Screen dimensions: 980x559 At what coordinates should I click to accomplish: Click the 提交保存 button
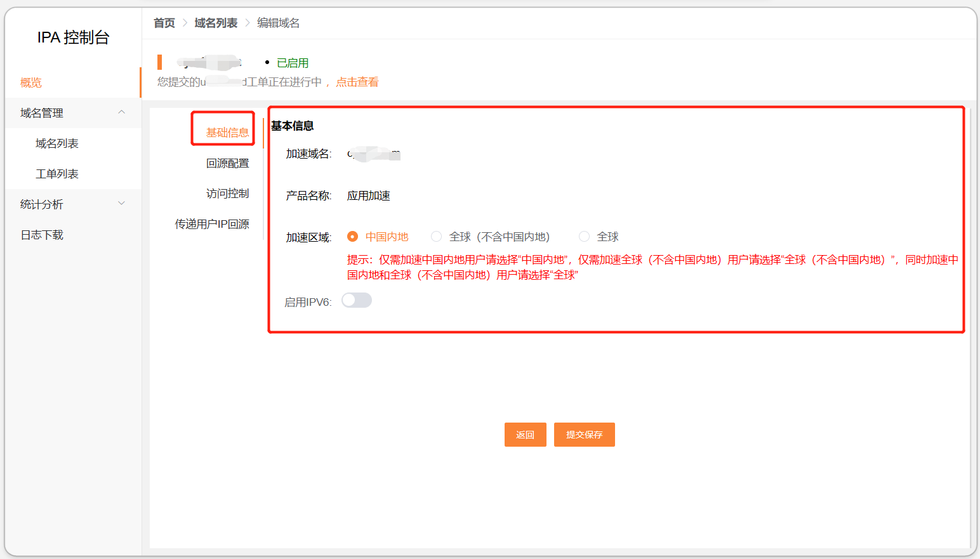[x=584, y=435]
